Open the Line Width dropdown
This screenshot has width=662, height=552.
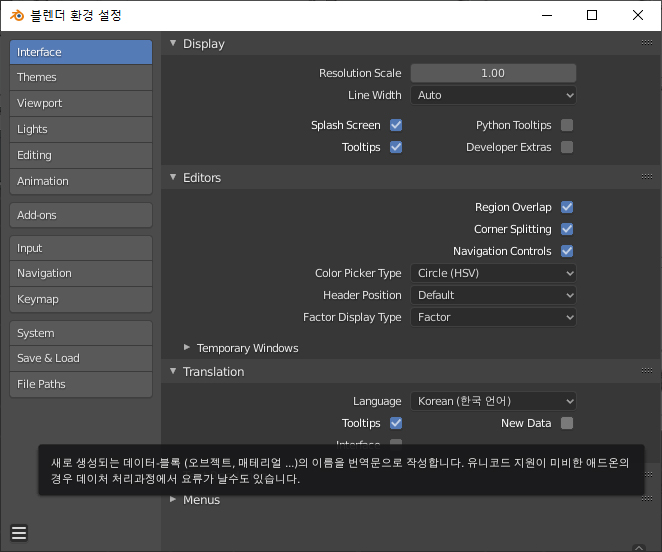point(493,95)
